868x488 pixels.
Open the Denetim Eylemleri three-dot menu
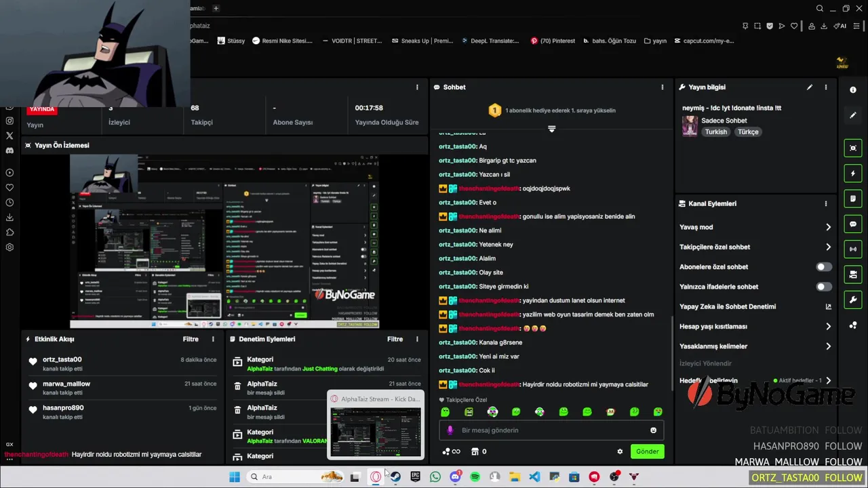coord(417,339)
